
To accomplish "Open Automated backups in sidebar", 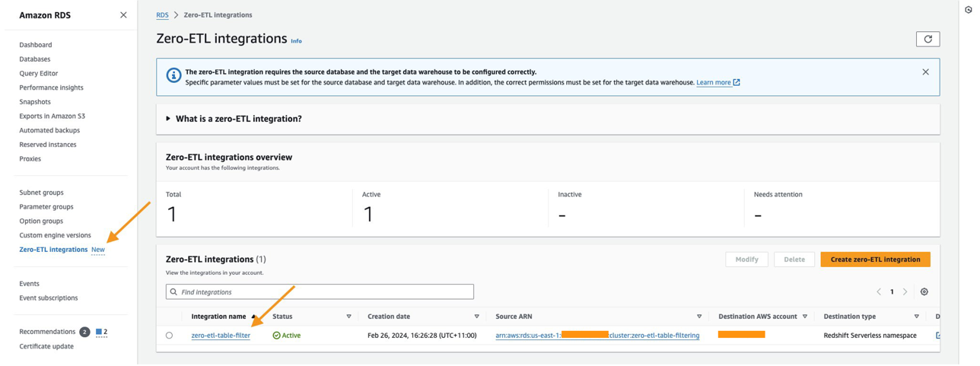I will (49, 131).
